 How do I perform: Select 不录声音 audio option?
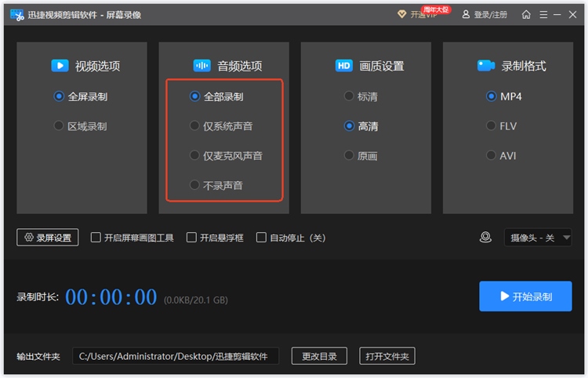(216, 185)
